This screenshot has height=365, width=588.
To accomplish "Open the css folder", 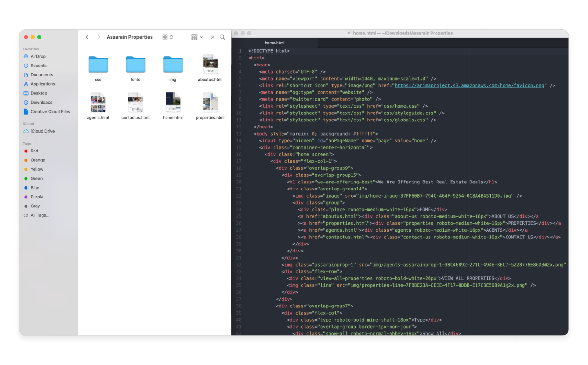I will [98, 65].
